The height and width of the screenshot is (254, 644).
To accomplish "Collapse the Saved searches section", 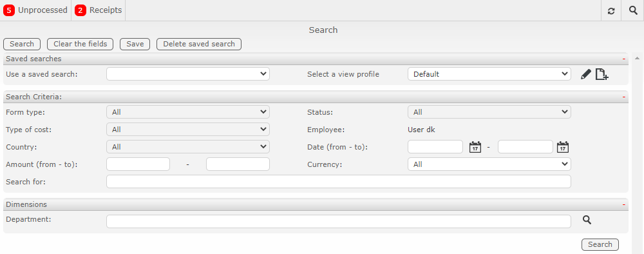I will pyautogui.click(x=623, y=59).
